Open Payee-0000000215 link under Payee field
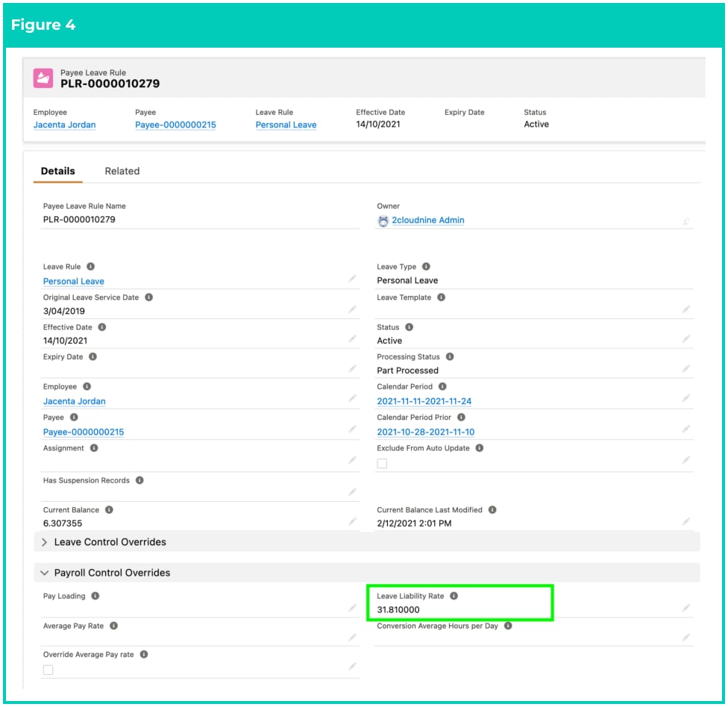The height and width of the screenshot is (707, 728). pos(84,432)
